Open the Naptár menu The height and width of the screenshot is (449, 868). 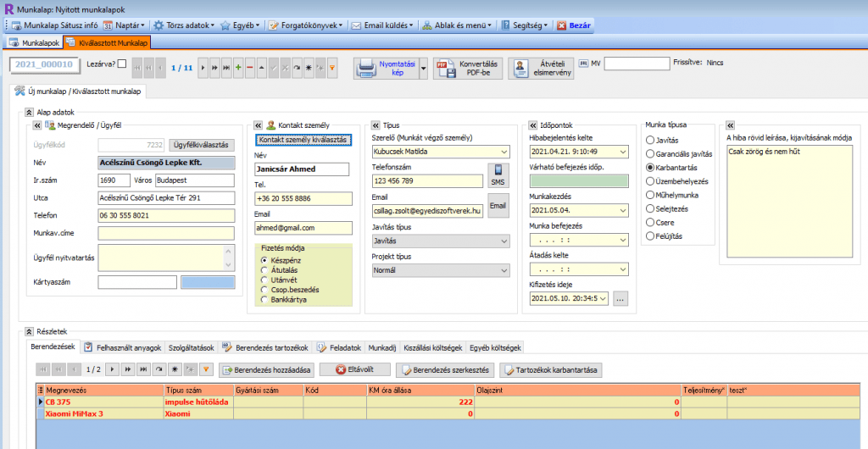click(125, 25)
